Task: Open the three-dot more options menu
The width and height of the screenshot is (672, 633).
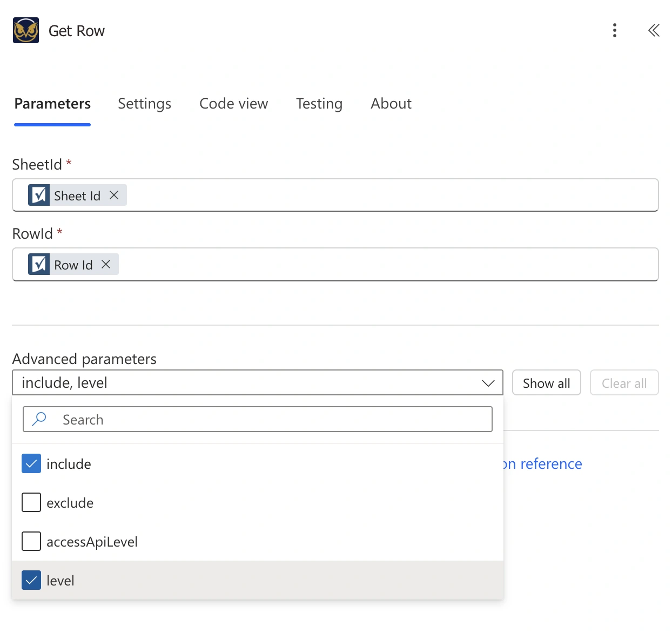Action: (615, 30)
